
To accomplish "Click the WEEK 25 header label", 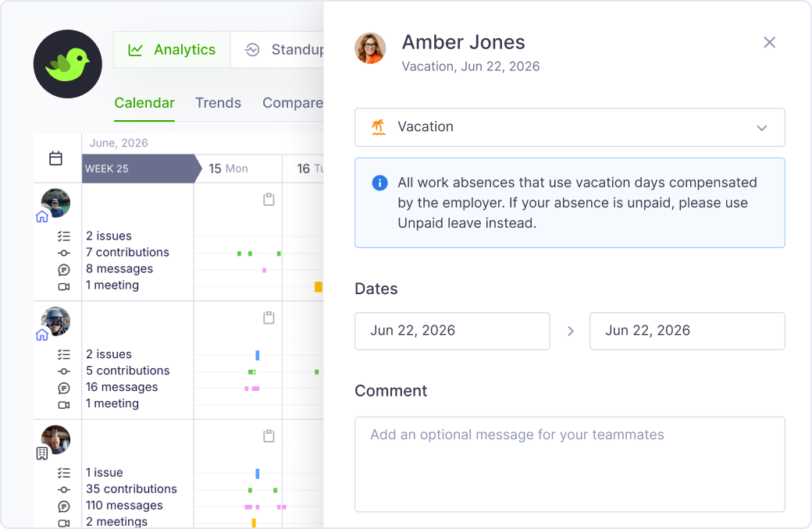I will pos(107,169).
